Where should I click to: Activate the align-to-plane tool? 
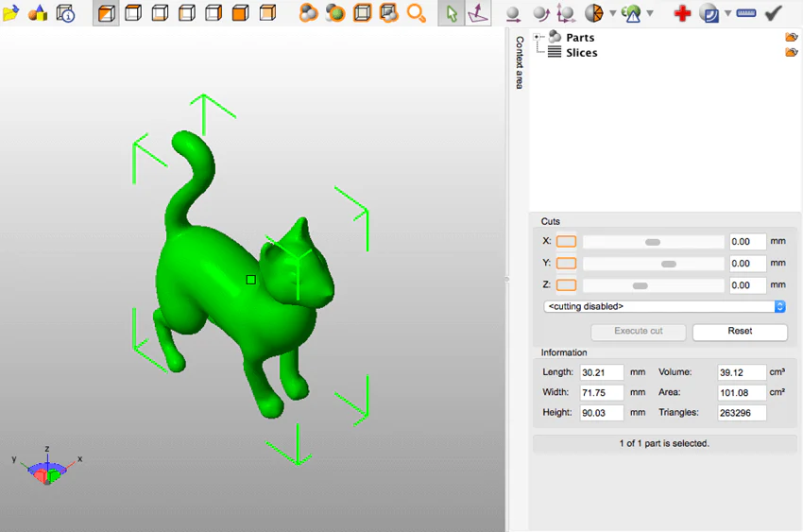478,13
